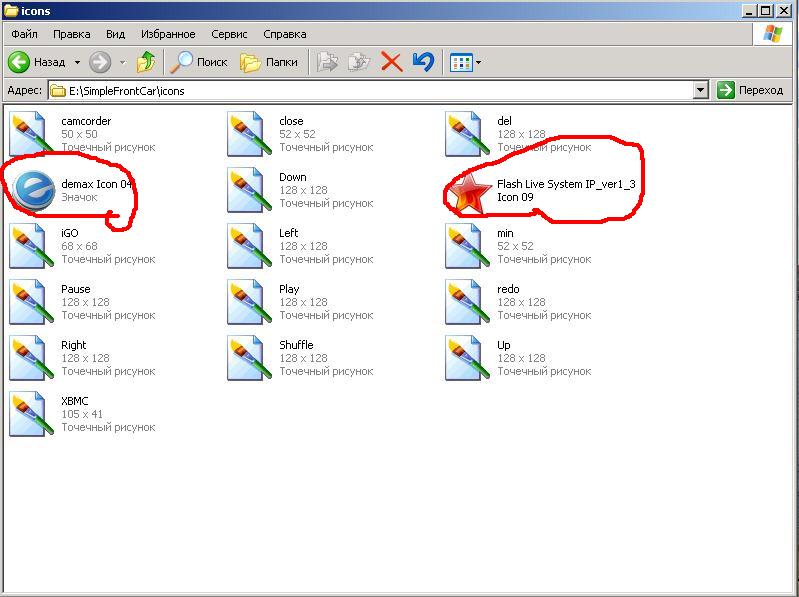Image resolution: width=799 pixels, height=597 pixels.
Task: Select the redo bitmap file icon
Action: pyautogui.click(x=466, y=302)
